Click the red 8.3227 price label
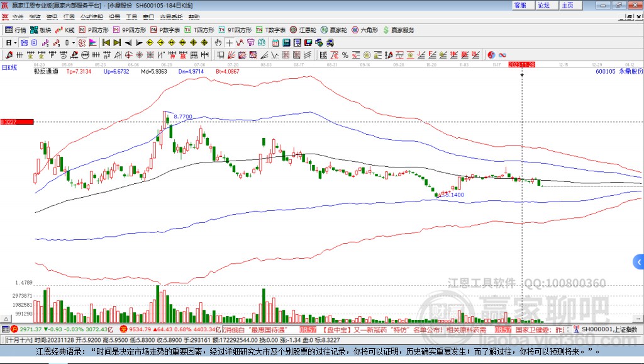 tap(17, 122)
